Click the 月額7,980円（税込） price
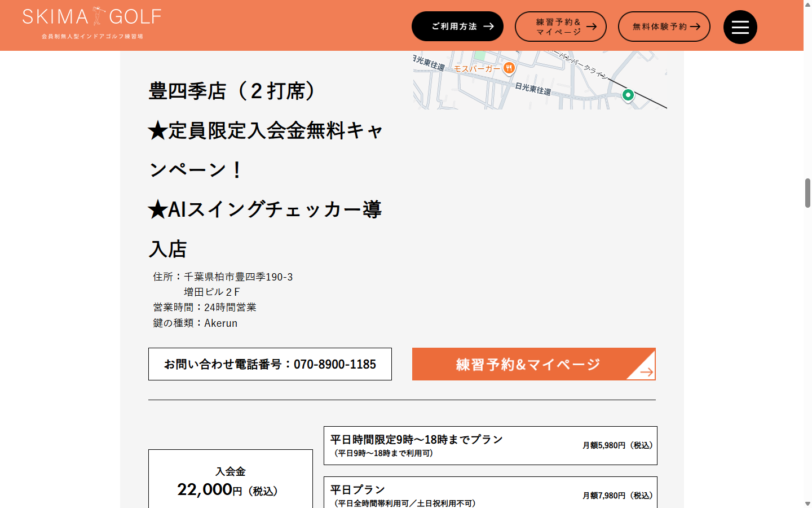 coord(617,496)
